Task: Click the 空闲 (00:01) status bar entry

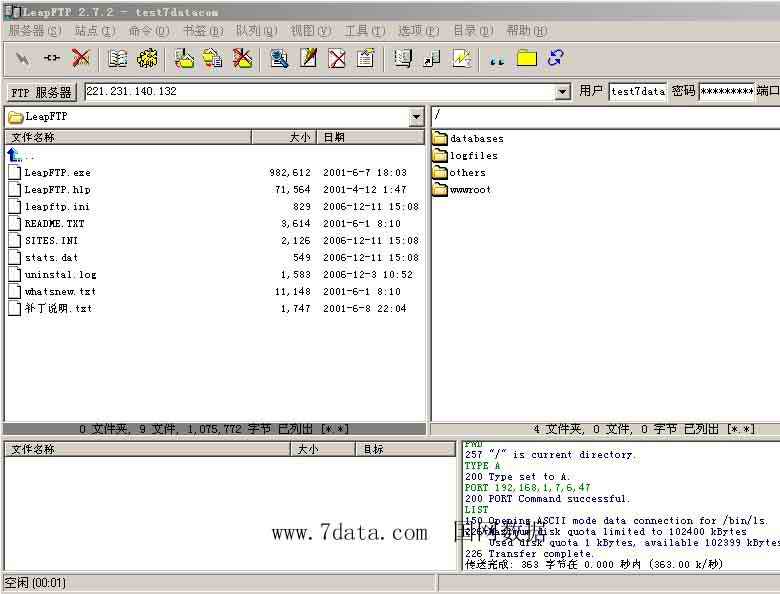Action: (x=36, y=582)
